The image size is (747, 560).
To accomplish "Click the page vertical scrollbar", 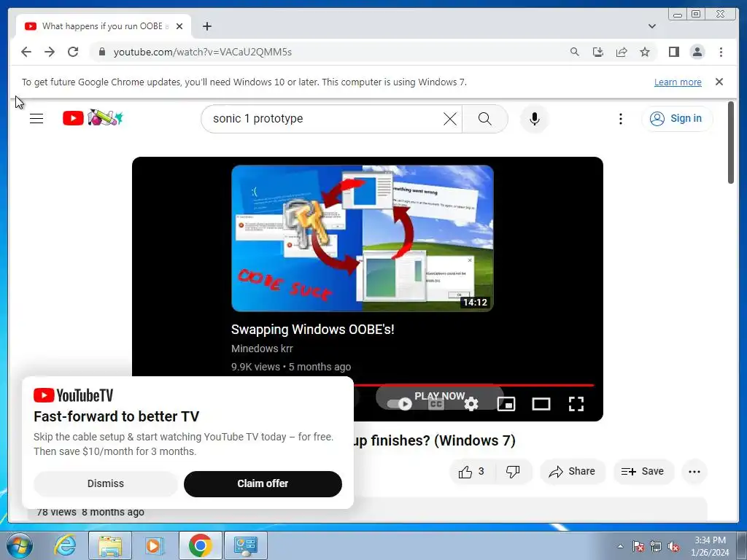I will 731,143.
